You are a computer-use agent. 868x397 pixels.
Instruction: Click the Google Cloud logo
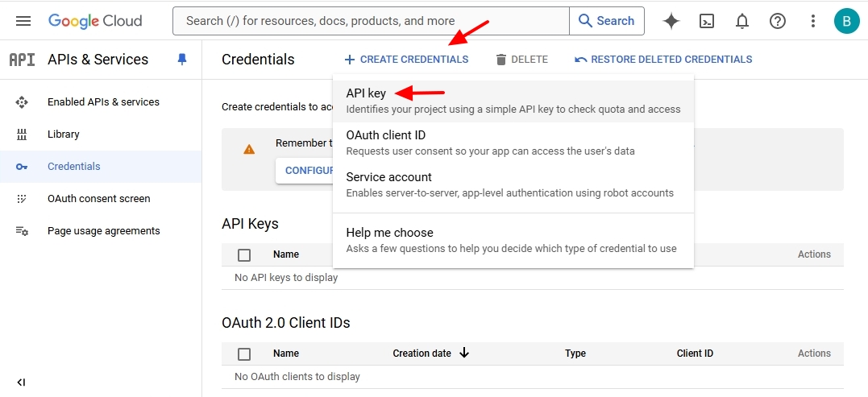[x=95, y=21]
